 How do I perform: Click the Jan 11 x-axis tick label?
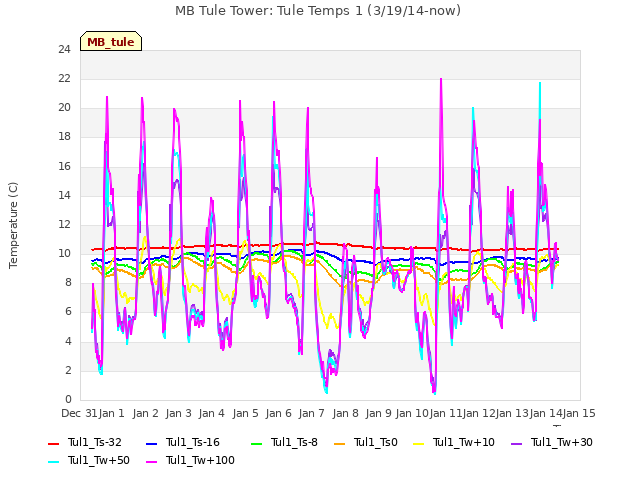coord(445,413)
